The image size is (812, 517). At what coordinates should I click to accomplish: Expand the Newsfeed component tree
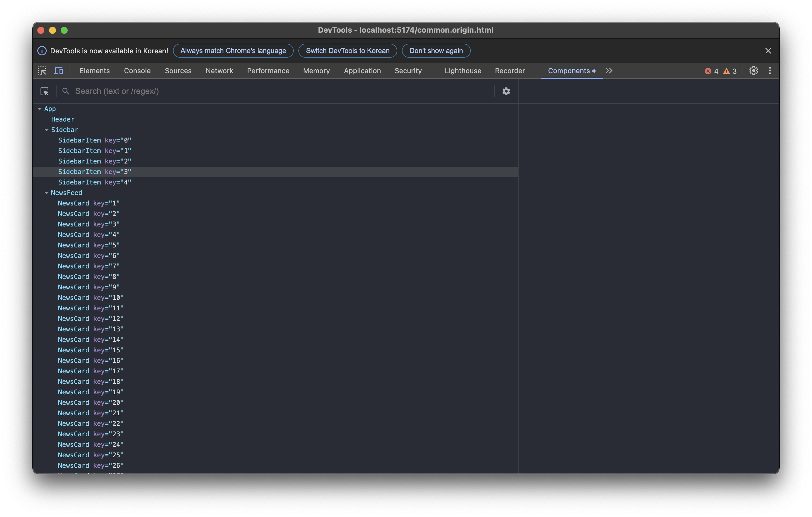point(46,192)
